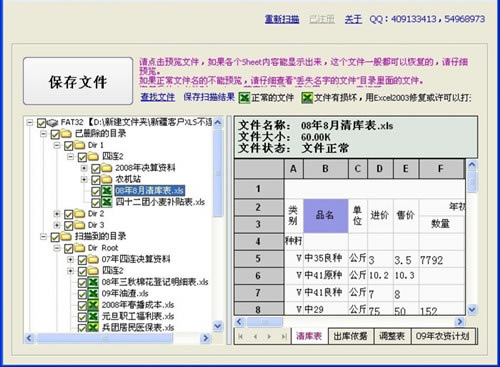Viewport: 500px width, 367px height.
Task: Uncheck 08年8月清库表.xls checkbox
Action: coord(96,191)
